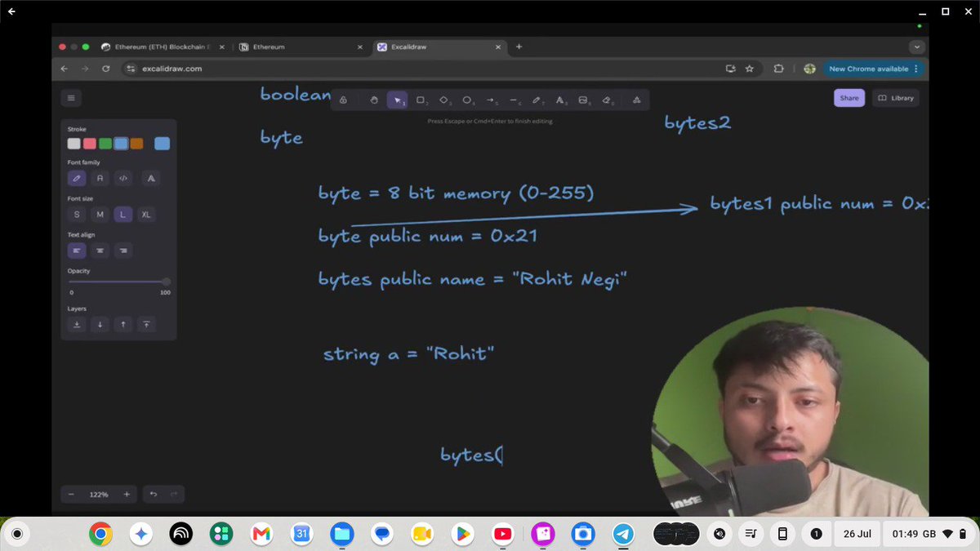This screenshot has width=980, height=551.
Task: Bring layer forward one step
Action: (123, 324)
